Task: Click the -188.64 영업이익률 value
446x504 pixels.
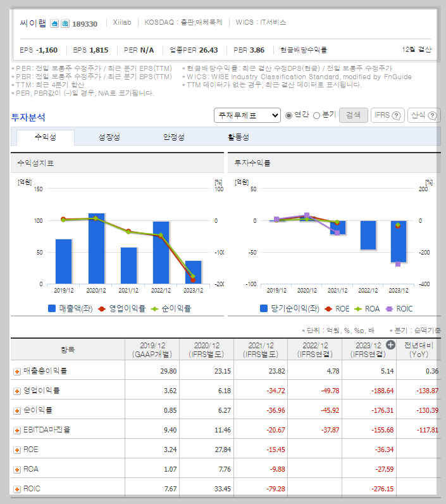Action: click(x=383, y=391)
